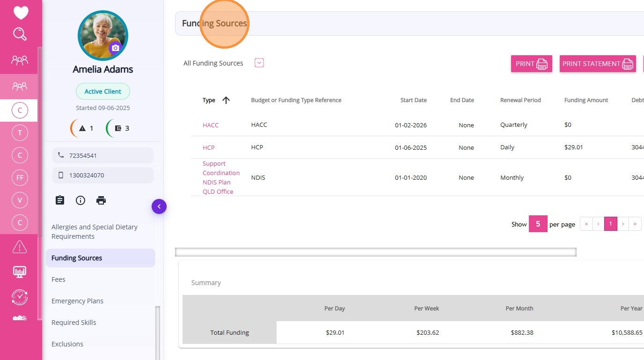Viewport: 644px width, 360px height.
Task: Open Required Skills section
Action: 73,323
